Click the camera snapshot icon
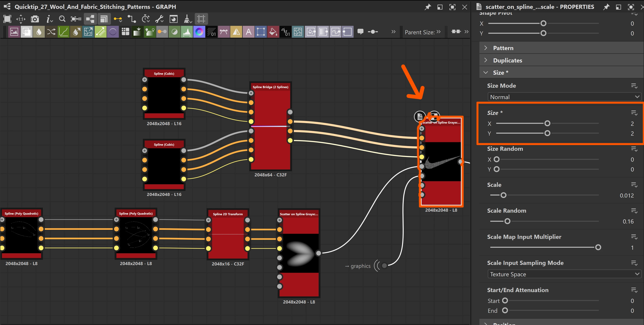 [35, 19]
